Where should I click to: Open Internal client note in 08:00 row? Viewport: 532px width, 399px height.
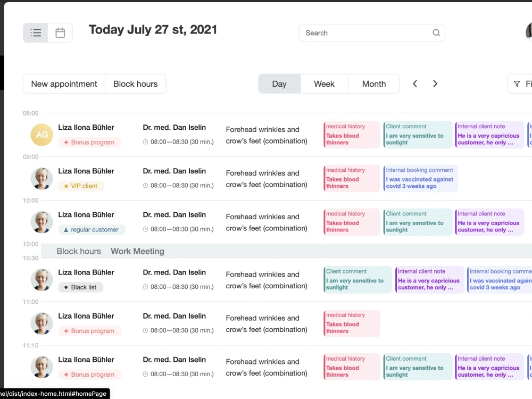coord(489,135)
